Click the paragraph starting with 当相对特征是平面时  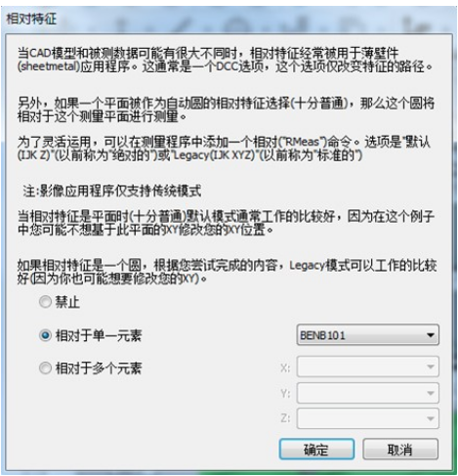226,223
